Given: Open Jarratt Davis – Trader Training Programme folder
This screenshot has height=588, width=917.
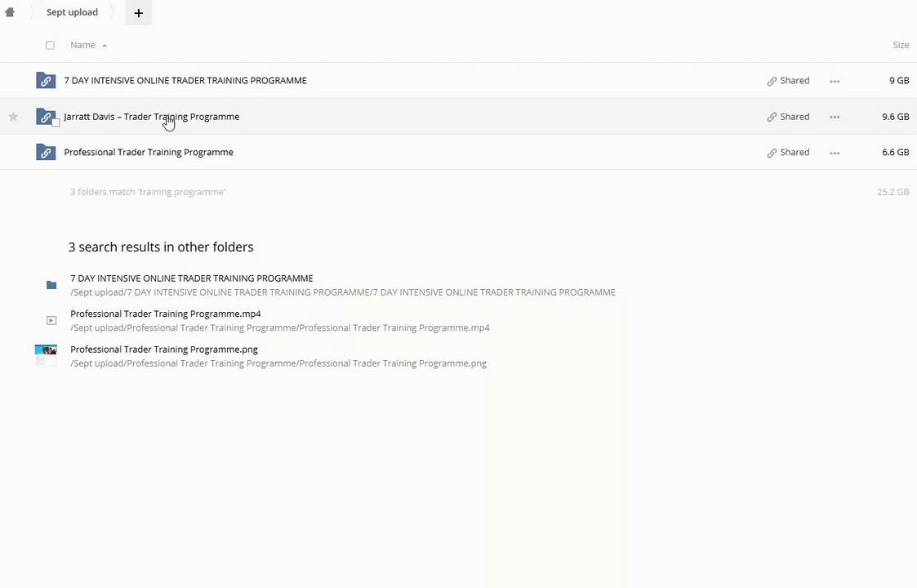Looking at the screenshot, I should [151, 117].
